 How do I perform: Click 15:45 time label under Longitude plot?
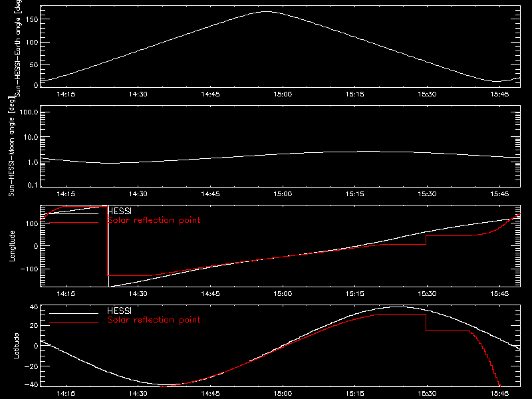[499, 294]
